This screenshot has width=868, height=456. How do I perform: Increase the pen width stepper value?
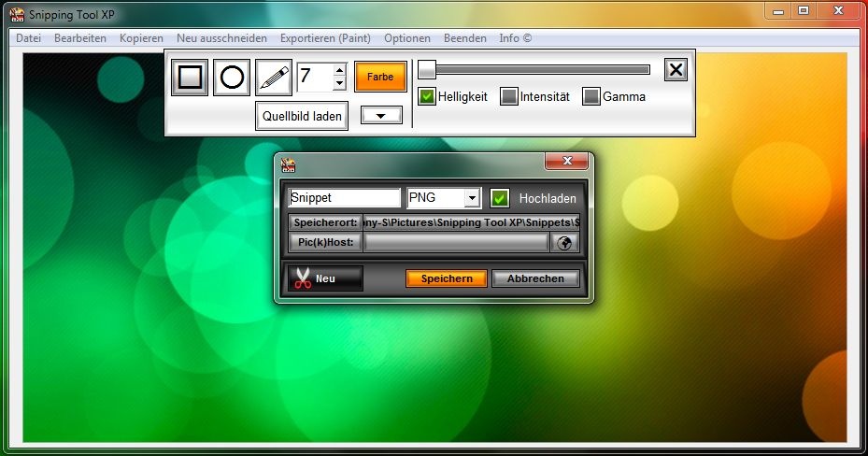pyautogui.click(x=340, y=70)
